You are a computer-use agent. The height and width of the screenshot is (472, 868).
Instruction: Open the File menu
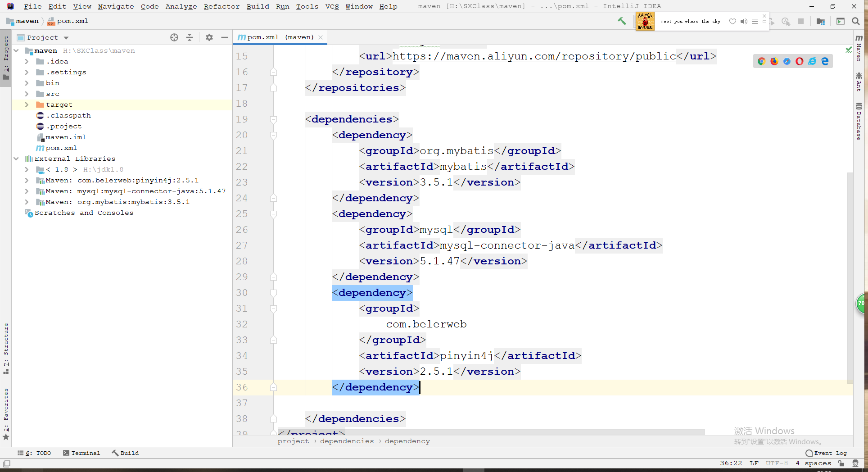tap(32, 6)
